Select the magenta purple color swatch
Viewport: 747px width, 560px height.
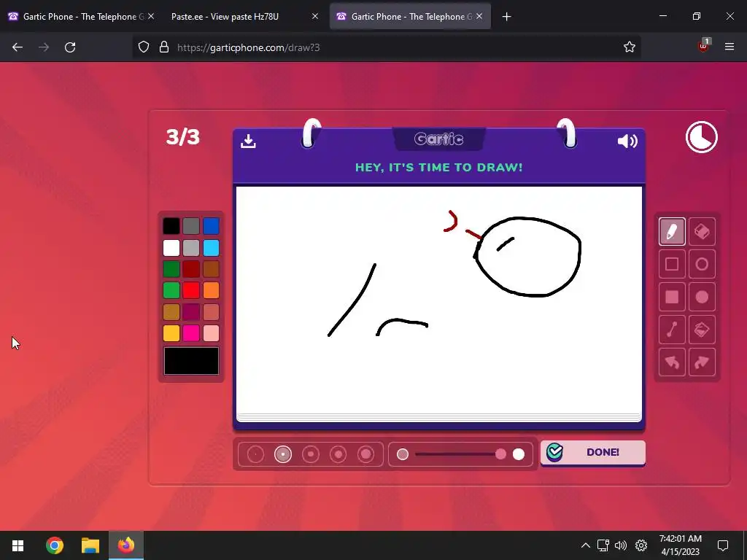pos(191,312)
